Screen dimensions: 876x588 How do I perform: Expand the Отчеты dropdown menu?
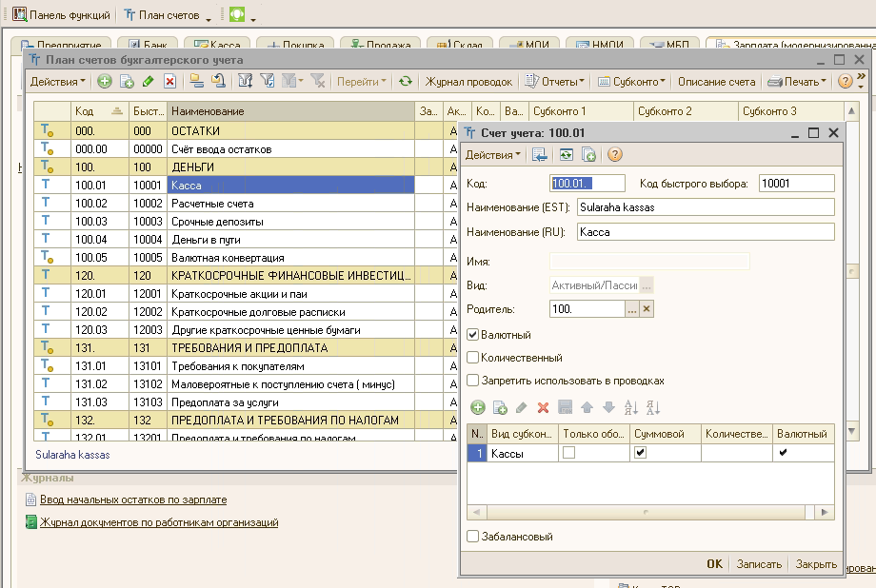tap(558, 82)
